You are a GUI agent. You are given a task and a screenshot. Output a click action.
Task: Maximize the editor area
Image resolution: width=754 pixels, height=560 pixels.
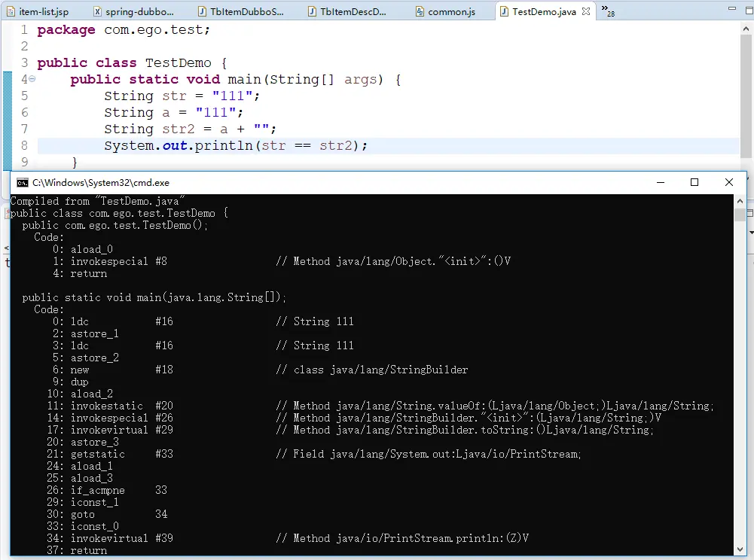pyautogui.click(x=749, y=10)
